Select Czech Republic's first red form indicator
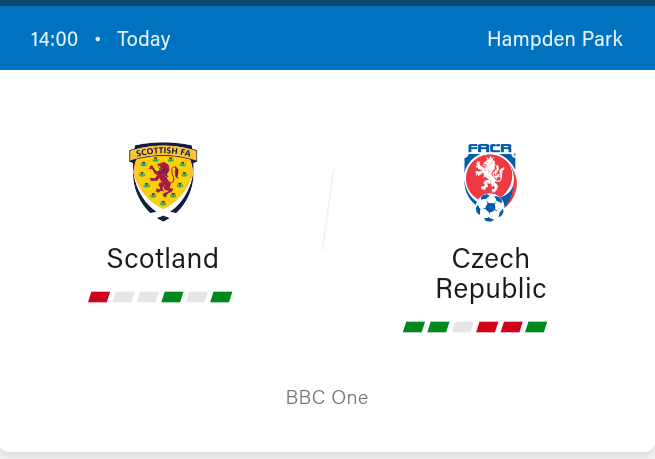655x459 pixels. (487, 327)
